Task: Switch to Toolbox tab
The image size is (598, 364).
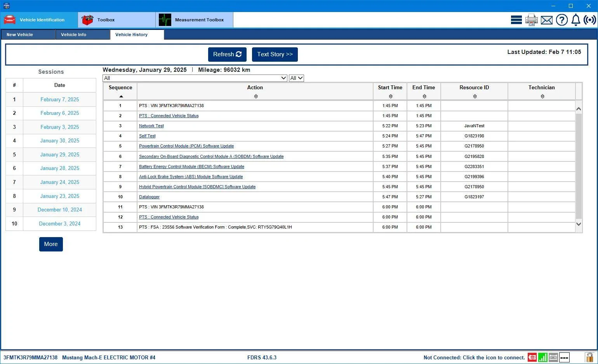Action: click(x=116, y=20)
